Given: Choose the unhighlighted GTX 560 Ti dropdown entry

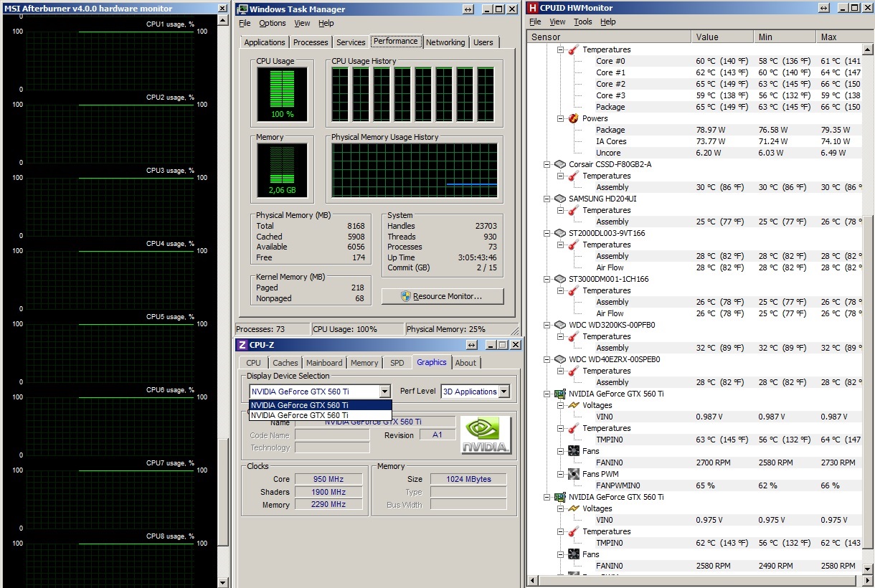Looking at the screenshot, I should (321, 415).
